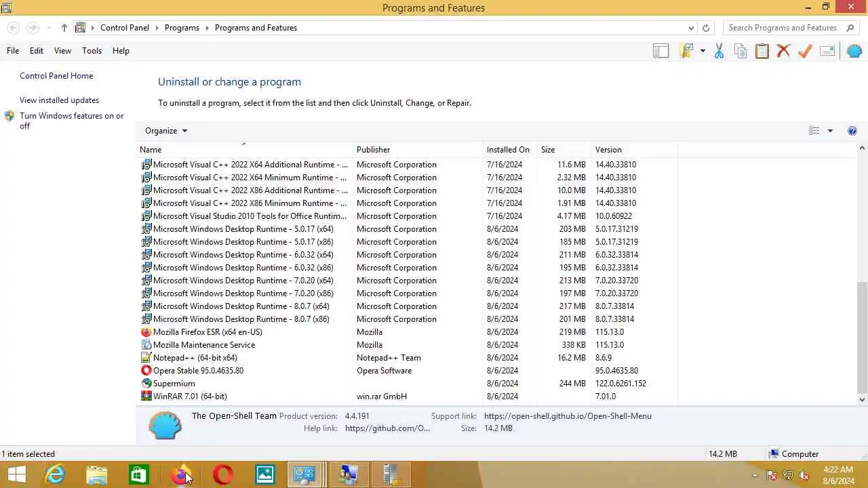Select the Mozilla Maintenance Service row

tap(407, 345)
